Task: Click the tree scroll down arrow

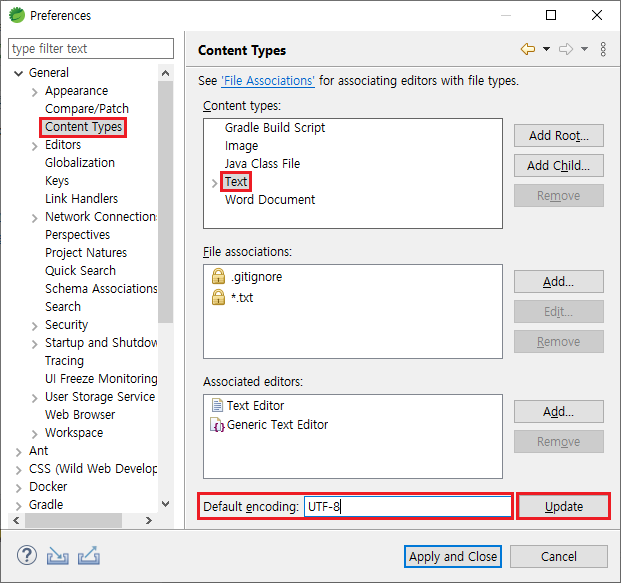Action: coord(166,504)
